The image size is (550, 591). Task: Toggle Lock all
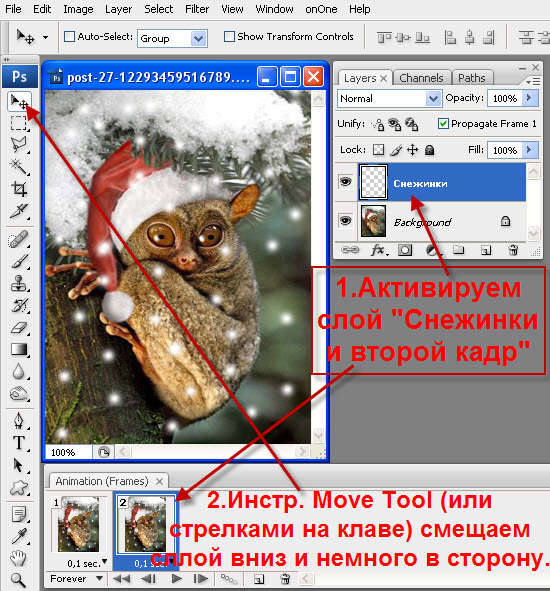(x=429, y=150)
